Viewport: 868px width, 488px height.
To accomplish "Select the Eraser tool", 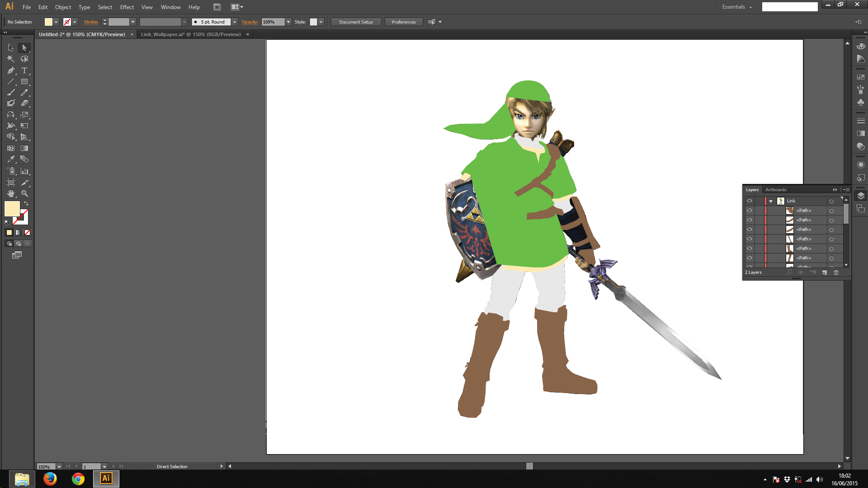I will [x=24, y=103].
